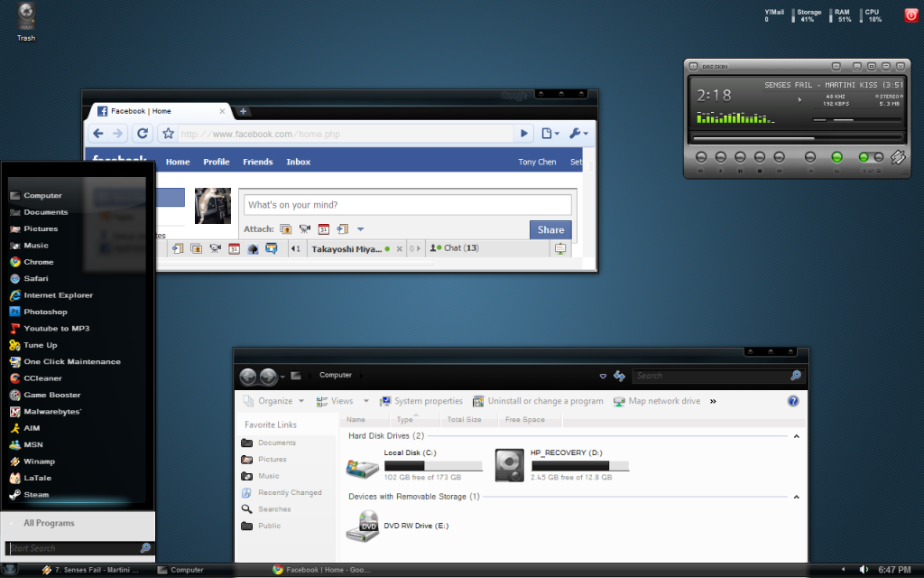
Task: Bookmark this page with the star icon
Action: [x=168, y=134]
